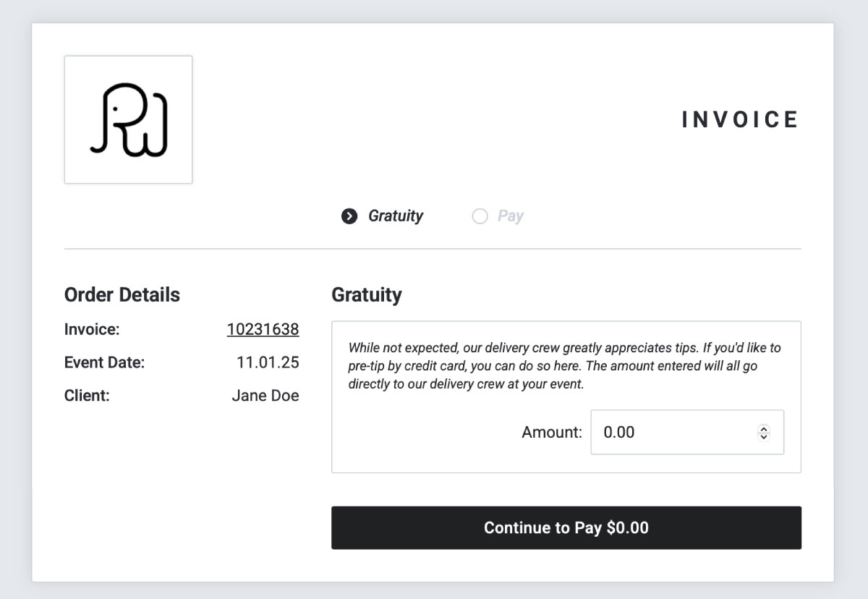The image size is (868, 599).
Task: Go to the Pay step label
Action: [x=510, y=216]
